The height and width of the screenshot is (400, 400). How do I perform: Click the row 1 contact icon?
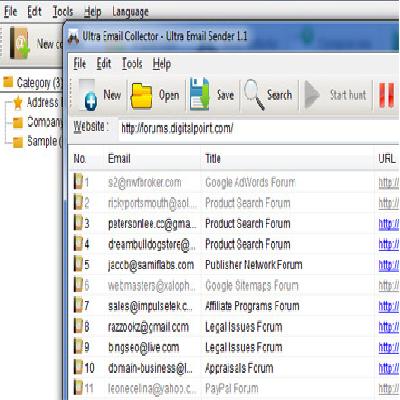pos(78,182)
